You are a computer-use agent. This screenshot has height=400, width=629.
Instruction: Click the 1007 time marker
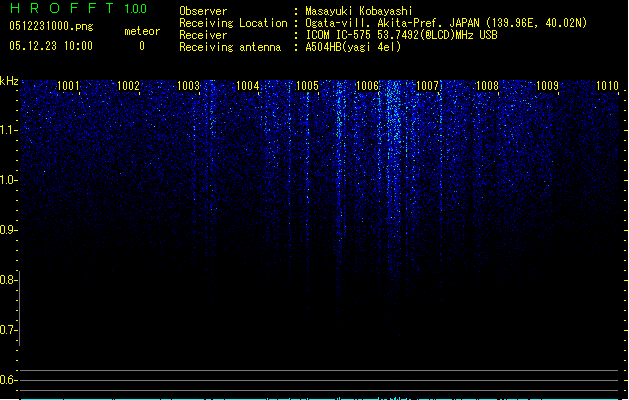427,85
